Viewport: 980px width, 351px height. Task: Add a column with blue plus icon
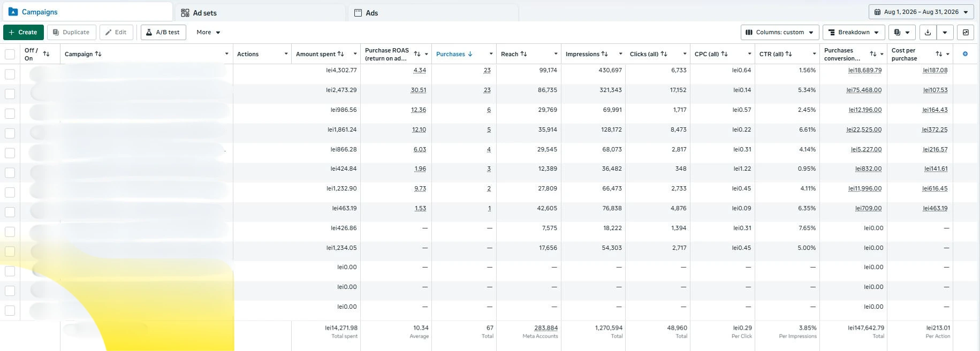965,54
